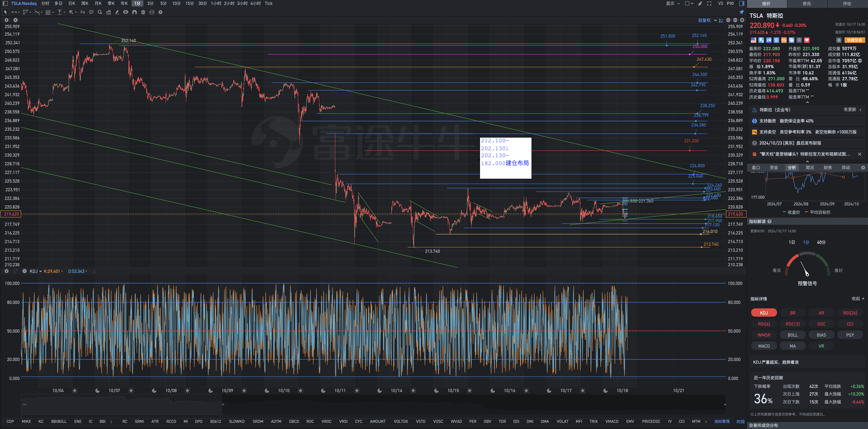Image resolution: width=868 pixels, height=429 pixels.
Task: Click the XY coordinate axis icon
Action: tap(721, 20)
